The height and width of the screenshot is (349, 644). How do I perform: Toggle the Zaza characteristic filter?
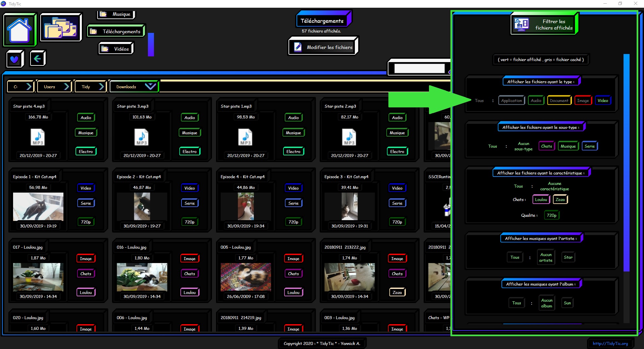click(560, 199)
